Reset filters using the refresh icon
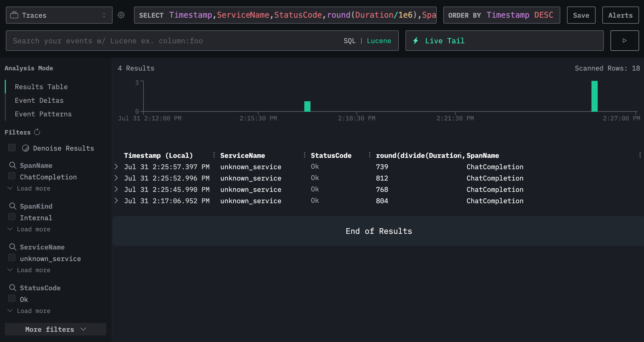 point(37,132)
